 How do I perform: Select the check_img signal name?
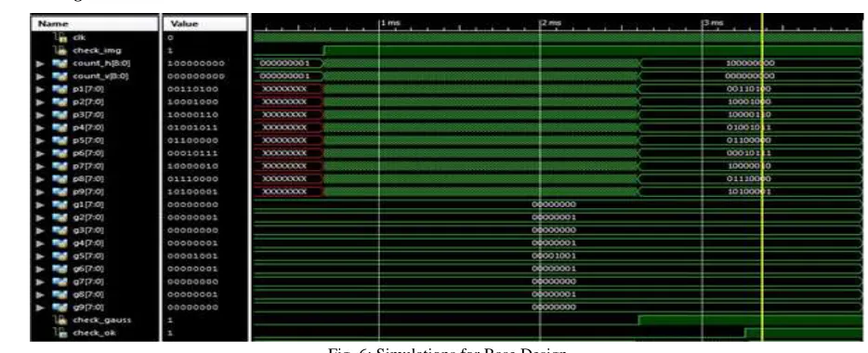(x=97, y=50)
